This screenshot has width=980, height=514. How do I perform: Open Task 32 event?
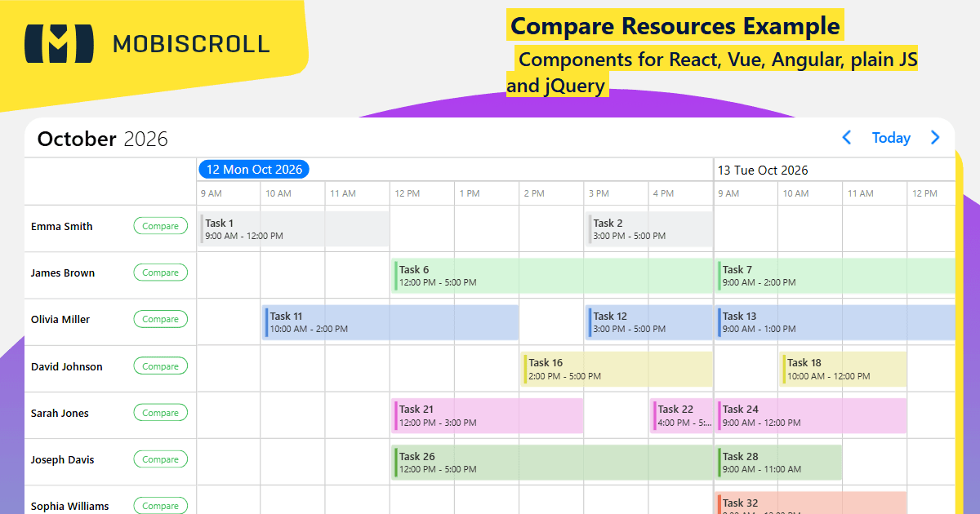811,503
